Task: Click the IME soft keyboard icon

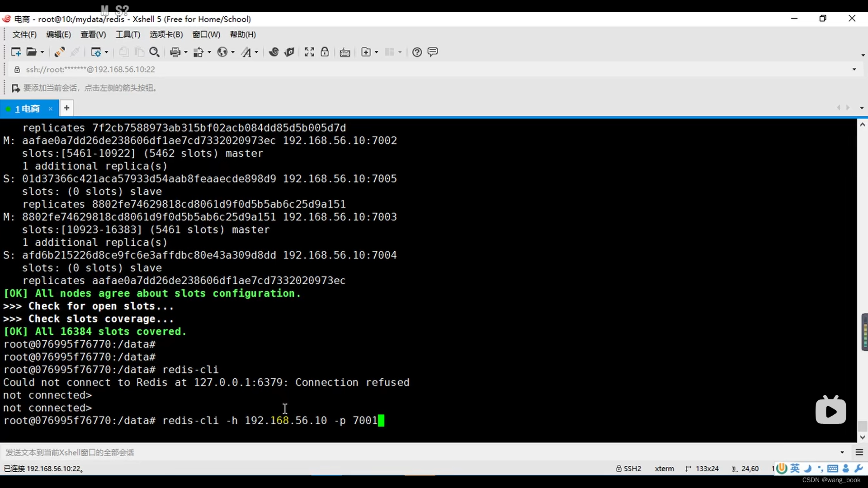Action: [833, 469]
